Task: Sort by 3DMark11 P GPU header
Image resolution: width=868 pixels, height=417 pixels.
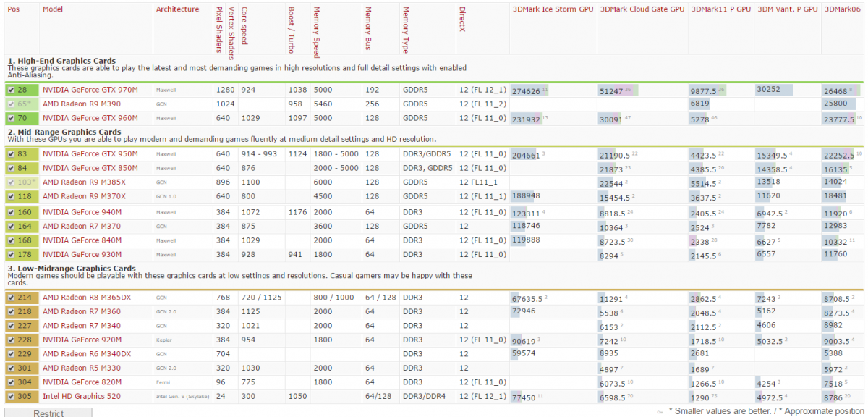Action: 721,9
